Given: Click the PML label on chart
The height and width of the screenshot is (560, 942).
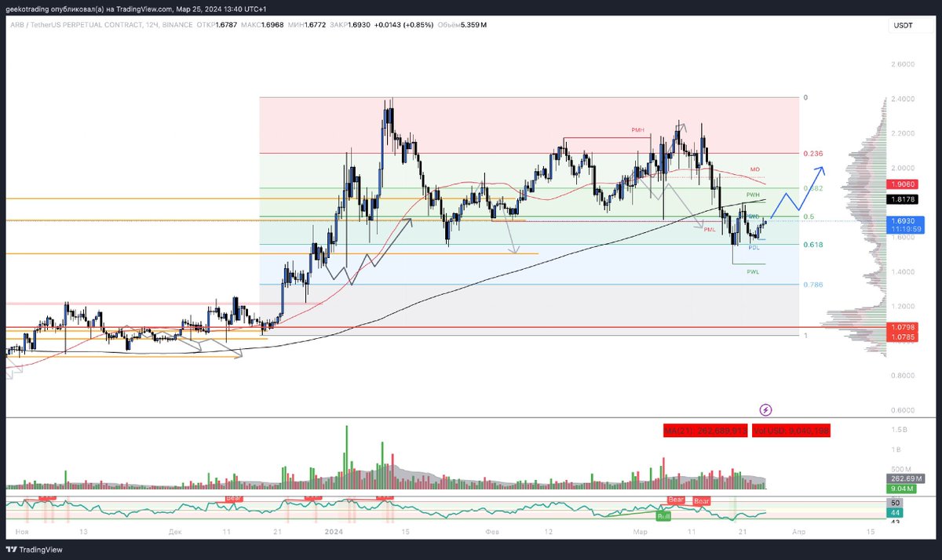Looking at the screenshot, I should [x=710, y=230].
